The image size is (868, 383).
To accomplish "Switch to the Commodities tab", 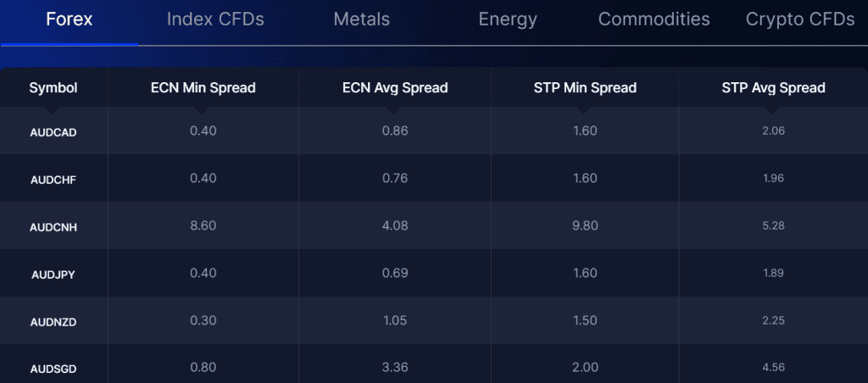I will [x=654, y=19].
